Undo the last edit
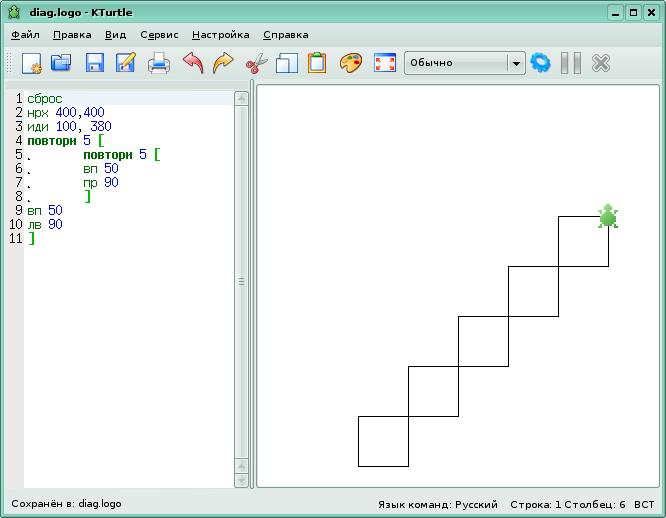The width and height of the screenshot is (666, 518). [193, 63]
